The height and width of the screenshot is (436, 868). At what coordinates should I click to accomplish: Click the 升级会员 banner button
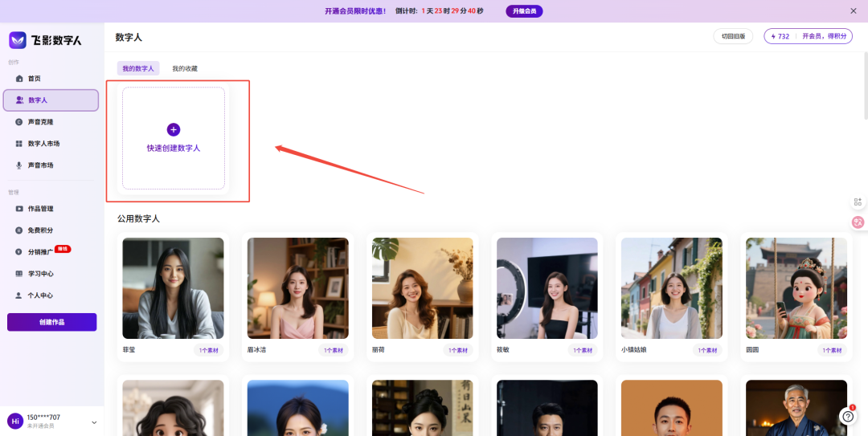[x=524, y=11]
